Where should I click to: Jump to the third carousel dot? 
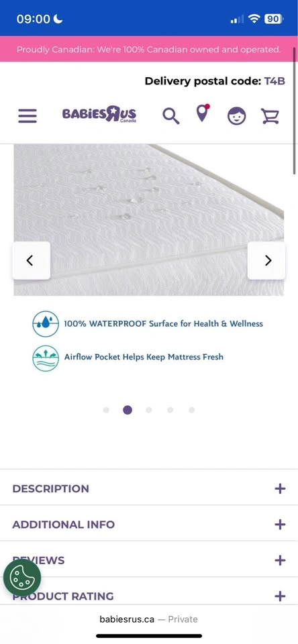click(x=149, y=410)
